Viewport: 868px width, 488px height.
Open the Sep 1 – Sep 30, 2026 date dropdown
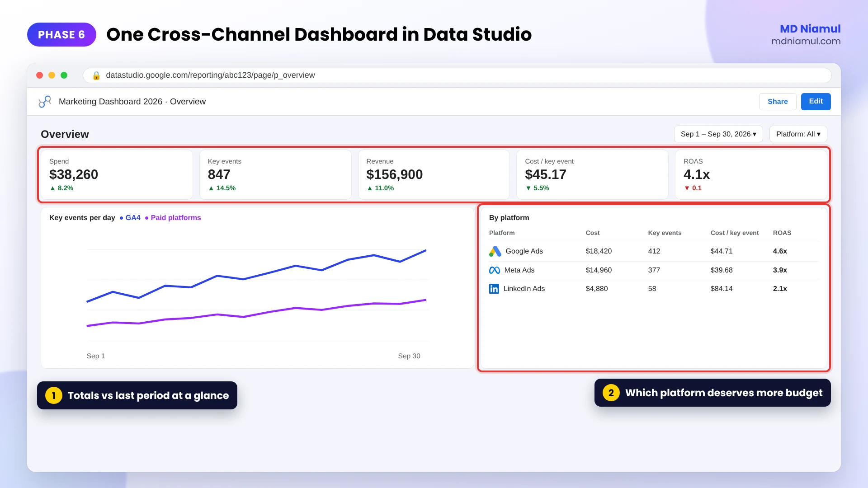tap(718, 134)
